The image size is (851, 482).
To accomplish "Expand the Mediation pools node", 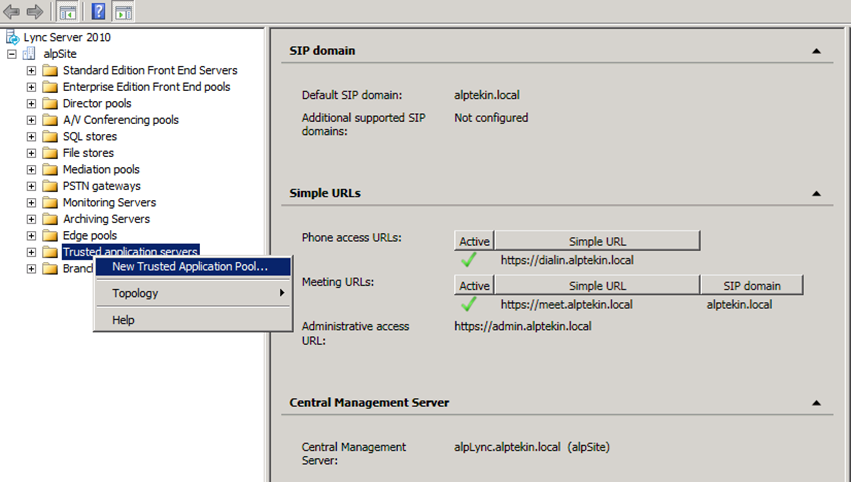I will pos(31,170).
